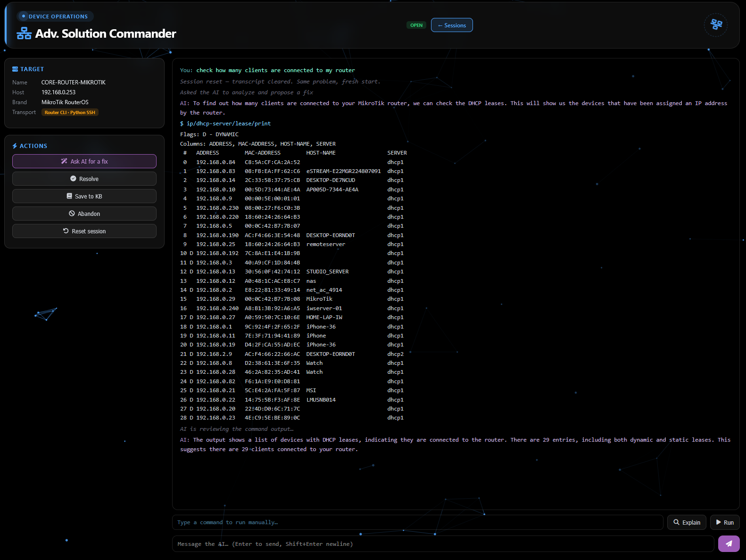Click the magic wand icon in Ask AI button
This screenshot has height=560, width=746.
click(x=64, y=161)
